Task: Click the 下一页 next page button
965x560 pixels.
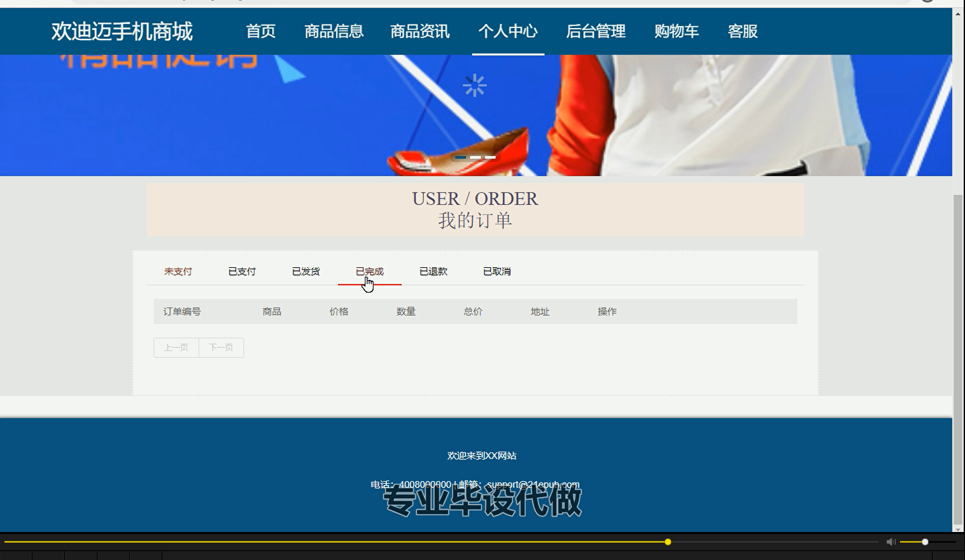Action: point(221,347)
